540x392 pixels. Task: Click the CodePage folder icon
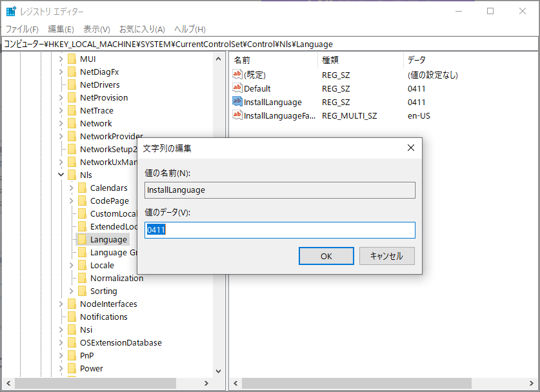click(x=83, y=201)
